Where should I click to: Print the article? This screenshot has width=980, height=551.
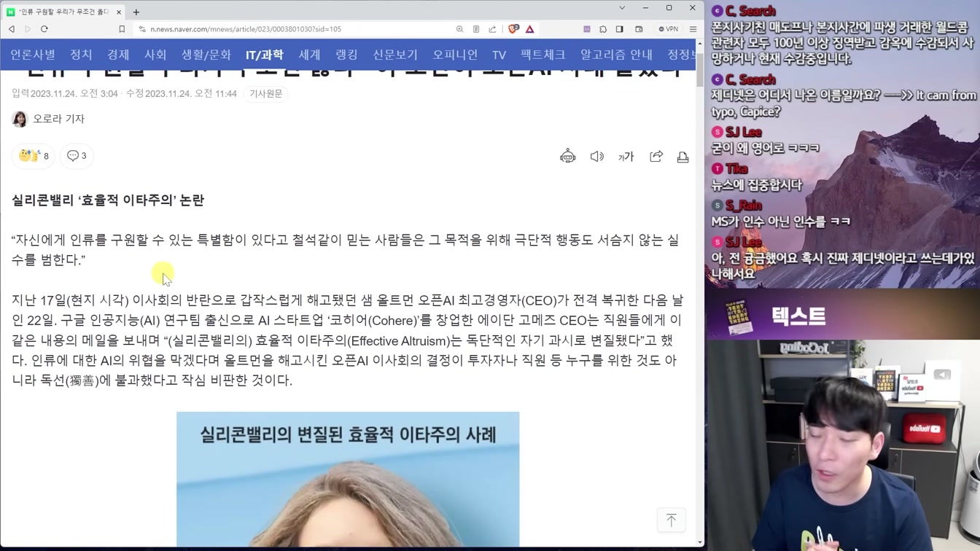[x=683, y=157]
